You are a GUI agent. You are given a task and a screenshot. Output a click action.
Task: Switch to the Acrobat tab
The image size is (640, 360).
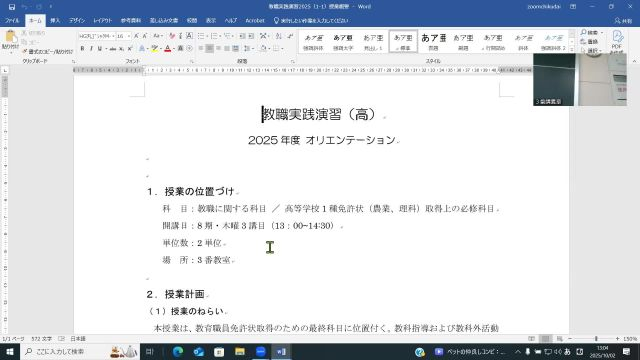pos(255,20)
